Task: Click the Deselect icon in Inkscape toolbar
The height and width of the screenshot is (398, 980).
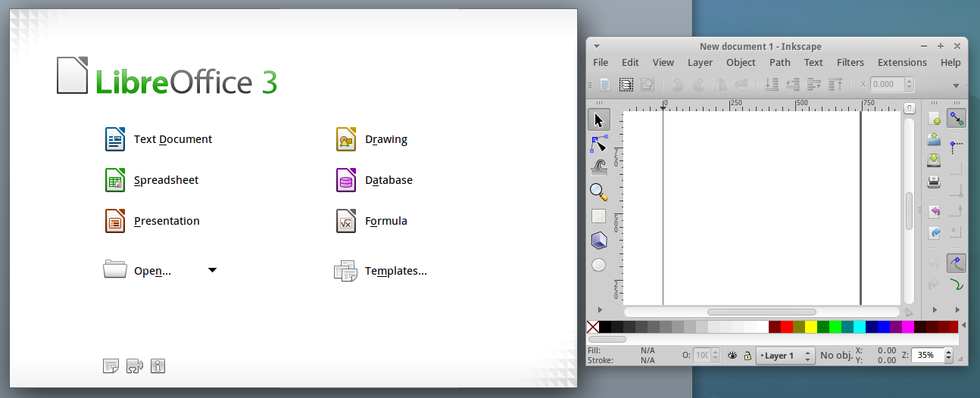Action: [x=648, y=85]
